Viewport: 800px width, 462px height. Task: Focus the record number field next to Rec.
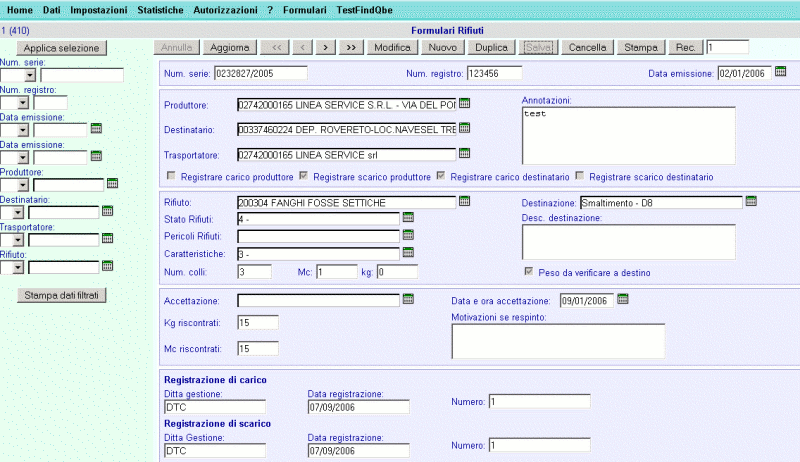[x=728, y=47]
